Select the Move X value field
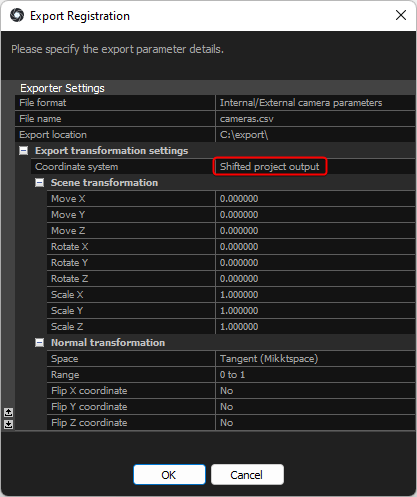The height and width of the screenshot is (497, 417). click(x=315, y=199)
